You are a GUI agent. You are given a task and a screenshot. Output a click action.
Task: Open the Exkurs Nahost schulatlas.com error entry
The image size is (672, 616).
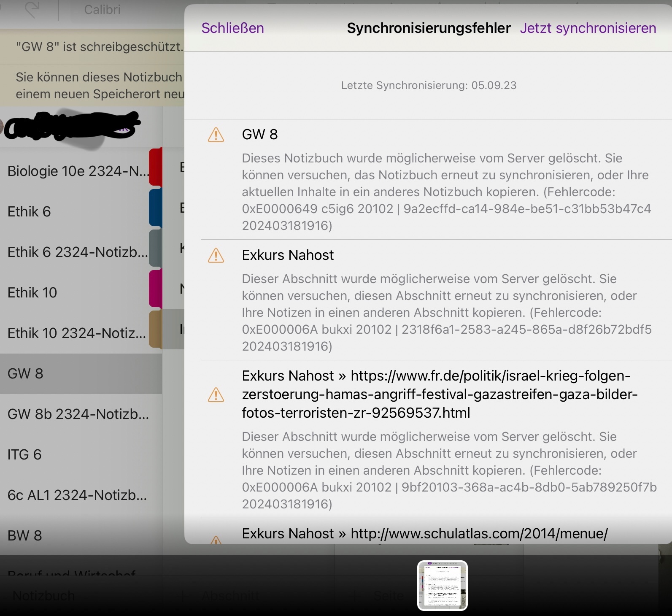click(425, 533)
